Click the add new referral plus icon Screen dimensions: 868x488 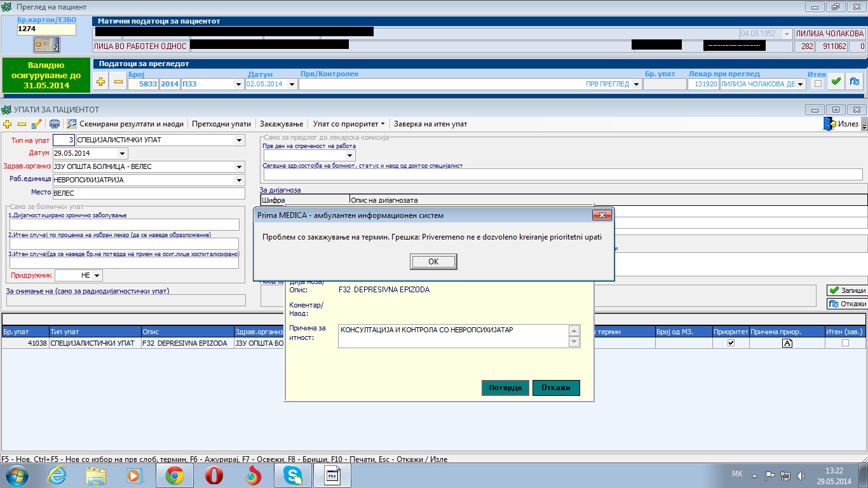8,124
